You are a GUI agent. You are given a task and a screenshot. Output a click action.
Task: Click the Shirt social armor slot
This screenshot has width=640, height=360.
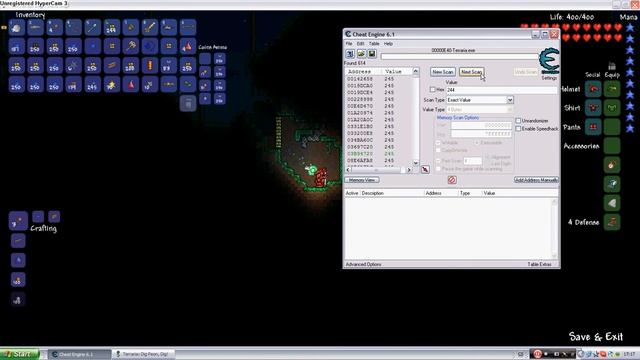pos(593,108)
